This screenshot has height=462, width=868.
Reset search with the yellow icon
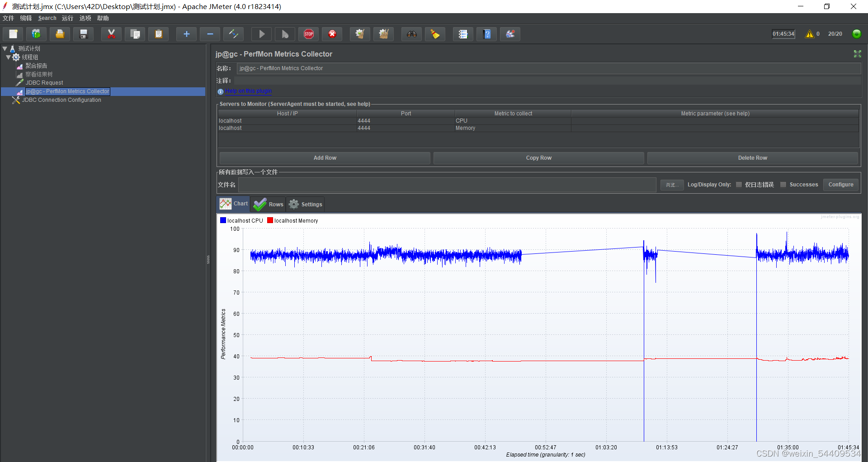point(435,34)
